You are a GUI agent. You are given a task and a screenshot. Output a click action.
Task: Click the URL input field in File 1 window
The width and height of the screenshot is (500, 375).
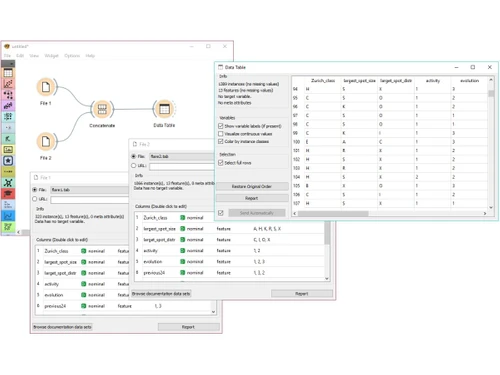tap(89, 200)
